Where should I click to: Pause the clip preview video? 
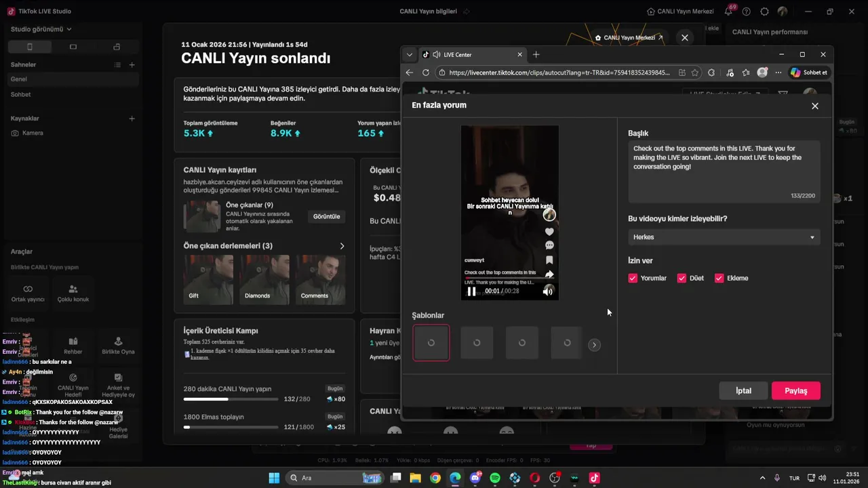click(x=471, y=291)
